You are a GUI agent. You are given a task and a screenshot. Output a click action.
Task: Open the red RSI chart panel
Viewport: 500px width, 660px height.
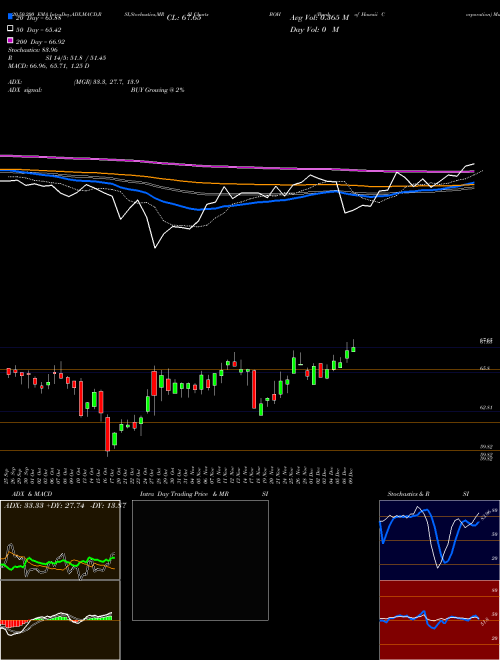(x=439, y=620)
